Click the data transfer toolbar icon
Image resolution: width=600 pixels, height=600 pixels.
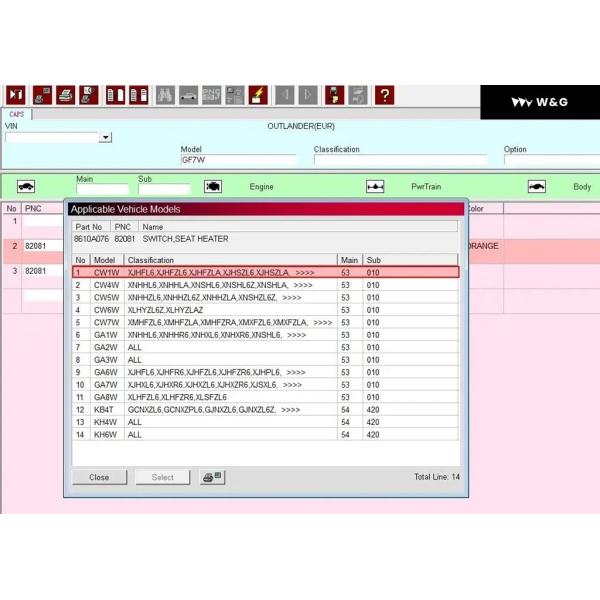[x=335, y=95]
